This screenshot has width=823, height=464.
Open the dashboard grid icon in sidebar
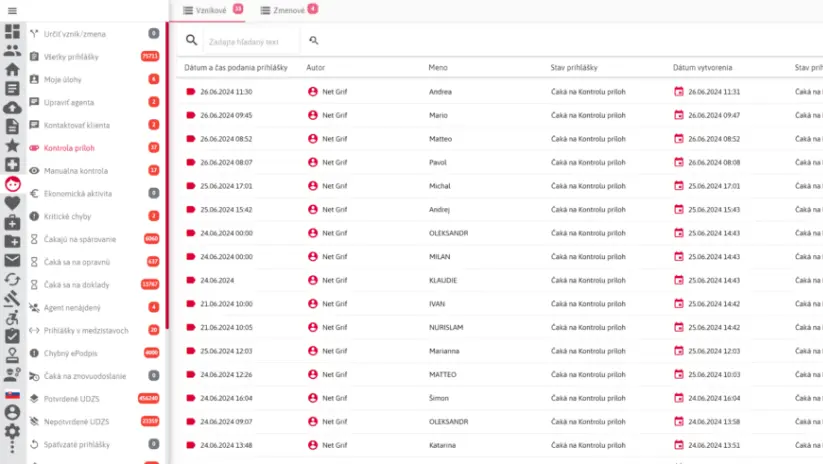click(12, 31)
